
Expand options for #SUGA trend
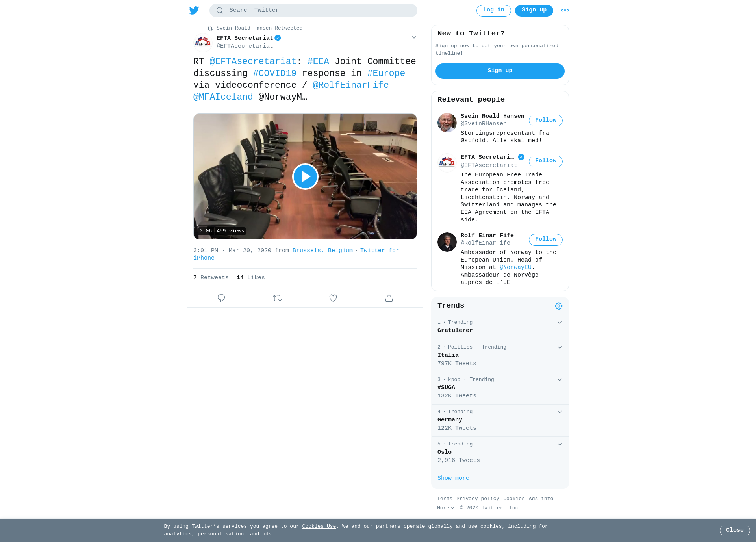point(560,380)
